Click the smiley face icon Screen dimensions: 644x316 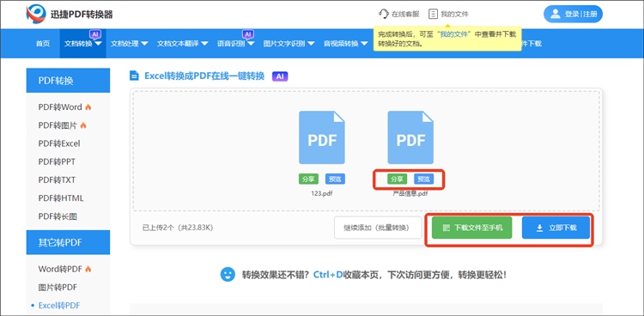tap(228, 275)
